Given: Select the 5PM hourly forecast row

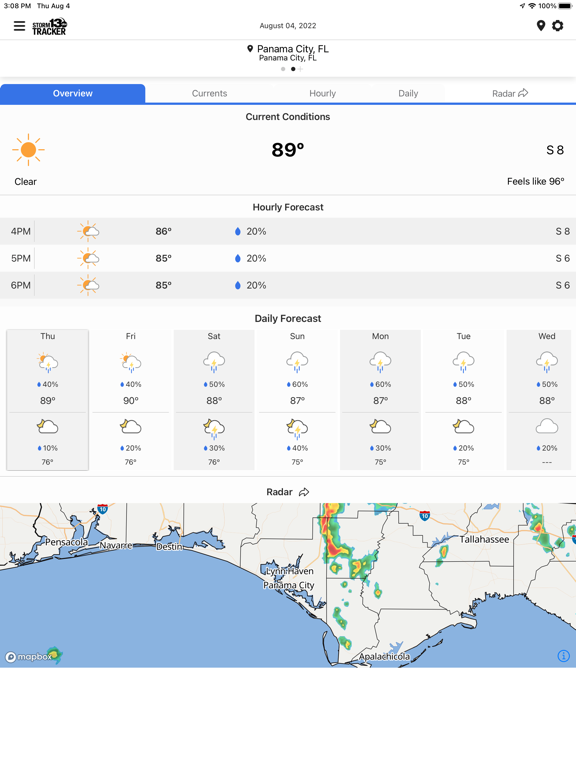Looking at the screenshot, I should click(x=288, y=258).
